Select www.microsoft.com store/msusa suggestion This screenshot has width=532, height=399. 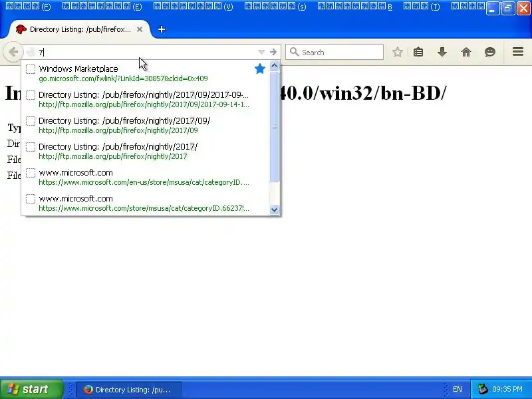coord(146,203)
